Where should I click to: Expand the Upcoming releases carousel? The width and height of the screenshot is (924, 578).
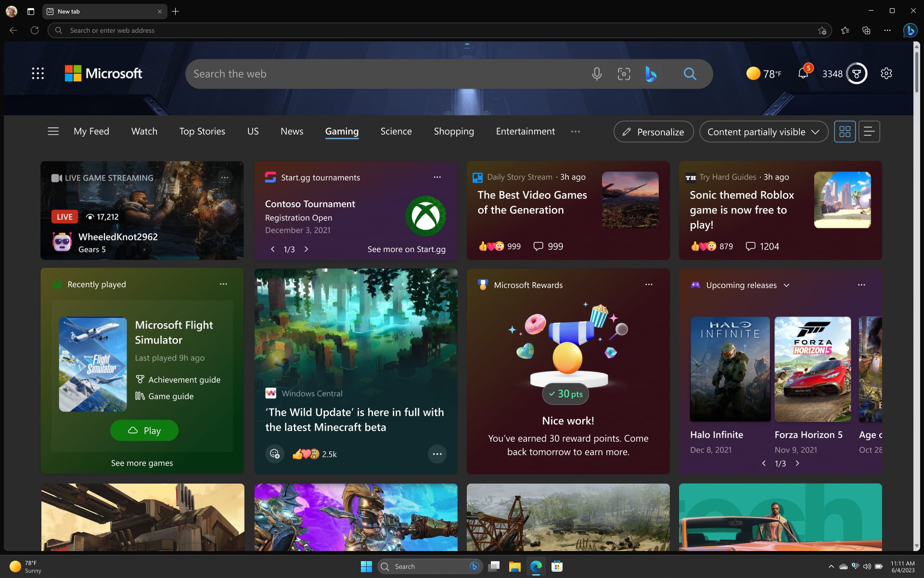pos(787,285)
